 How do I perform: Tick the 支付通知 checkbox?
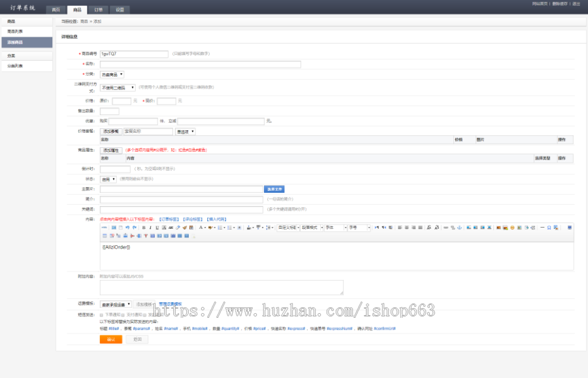point(123,315)
